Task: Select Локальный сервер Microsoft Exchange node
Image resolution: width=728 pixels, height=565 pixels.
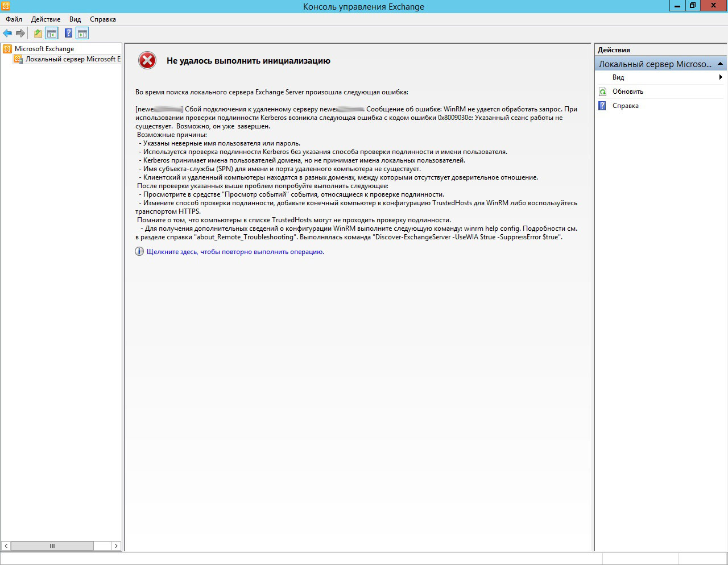Action: 73,59
